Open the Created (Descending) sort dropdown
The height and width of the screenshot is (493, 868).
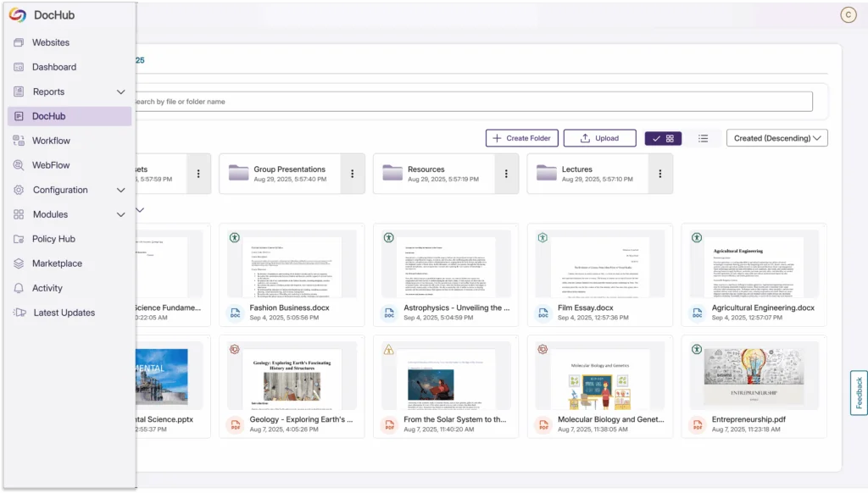776,138
